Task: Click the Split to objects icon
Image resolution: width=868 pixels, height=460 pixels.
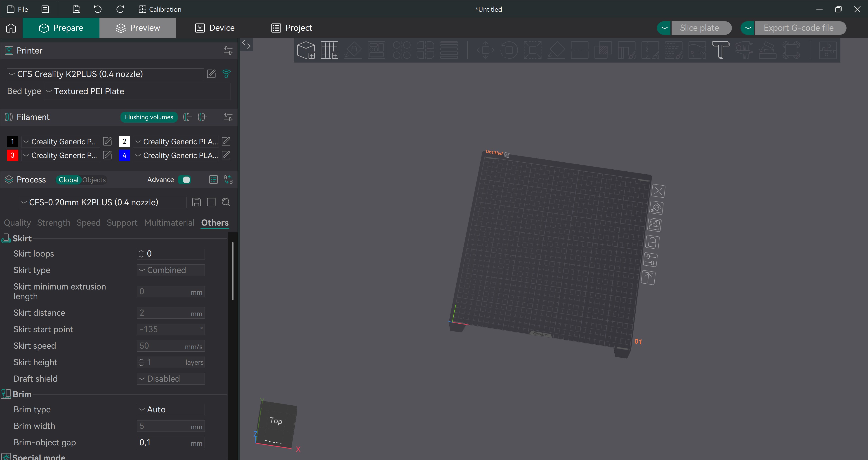Action: pyautogui.click(x=402, y=50)
